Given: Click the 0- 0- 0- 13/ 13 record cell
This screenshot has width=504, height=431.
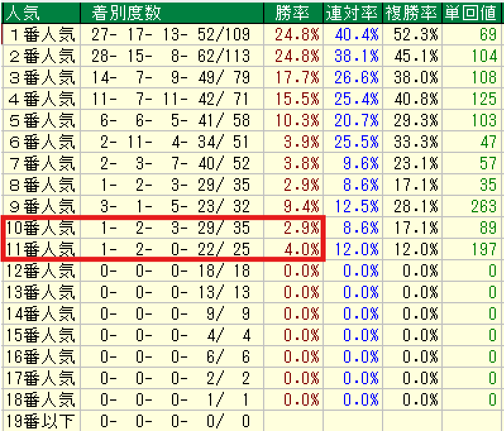Looking at the screenshot, I should point(172,292).
